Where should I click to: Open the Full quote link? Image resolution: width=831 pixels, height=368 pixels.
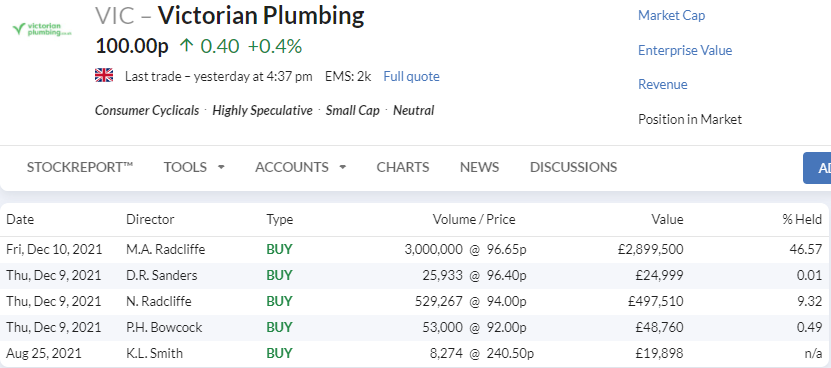pos(411,76)
